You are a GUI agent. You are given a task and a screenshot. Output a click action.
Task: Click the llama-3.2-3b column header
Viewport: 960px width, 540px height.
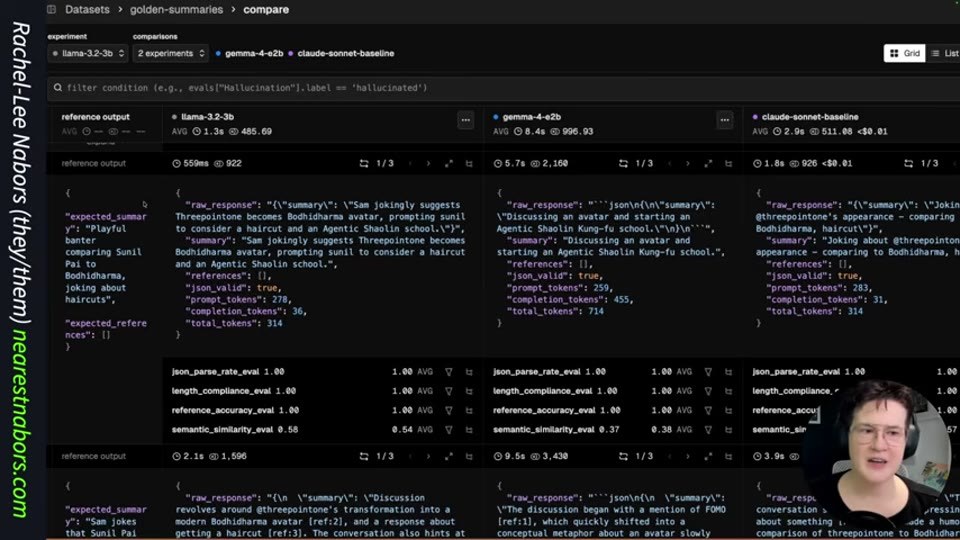(x=207, y=116)
